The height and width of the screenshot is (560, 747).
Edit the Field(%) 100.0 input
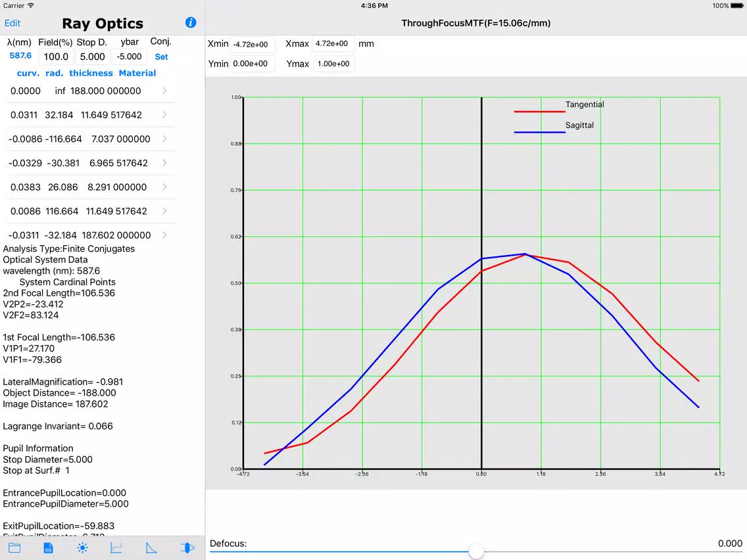point(56,57)
